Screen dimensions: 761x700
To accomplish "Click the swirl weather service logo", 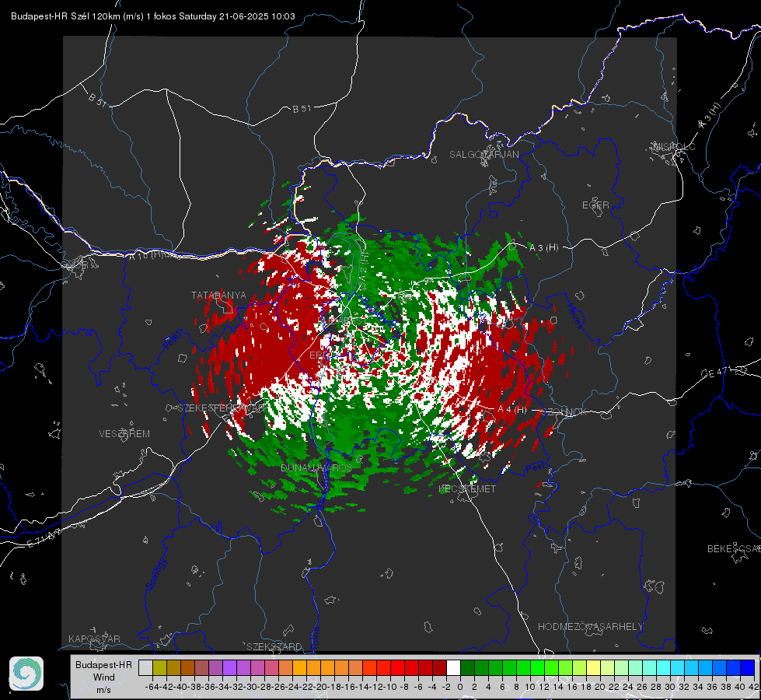I will [26, 674].
